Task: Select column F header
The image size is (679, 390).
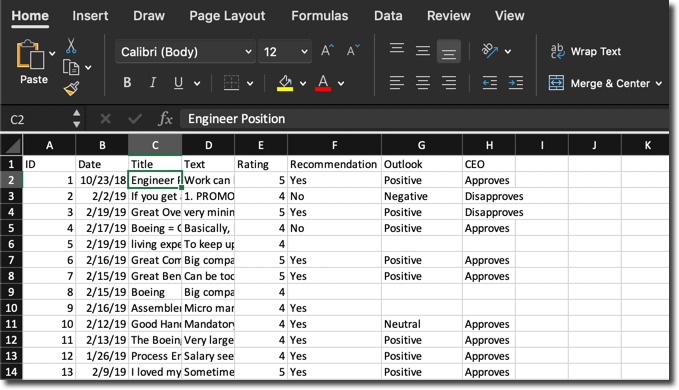Action: click(334, 145)
